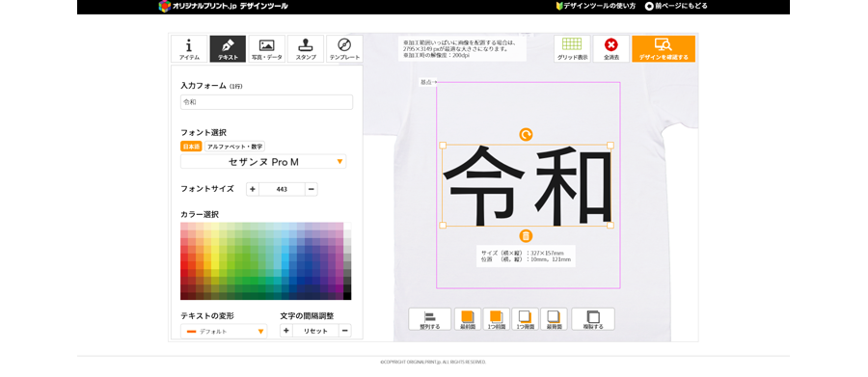868x377 pixels.
Task: Click デザインを確認する confirm design button
Action: click(664, 49)
